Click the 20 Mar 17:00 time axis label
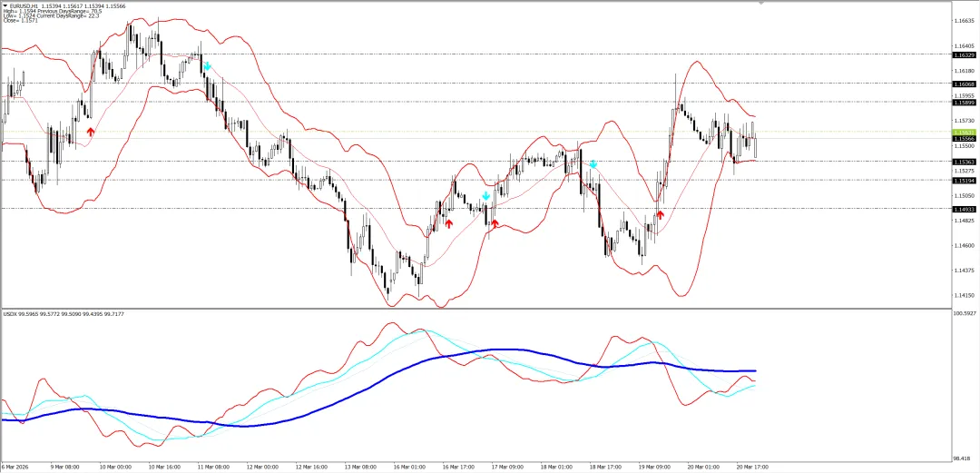The height and width of the screenshot is (473, 980). [752, 467]
